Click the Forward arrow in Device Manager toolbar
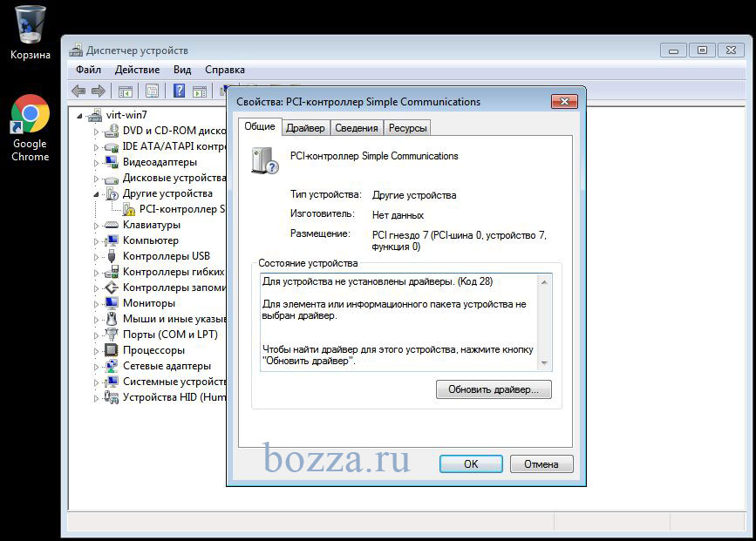Viewport: 756px width, 541px height. coord(98,91)
